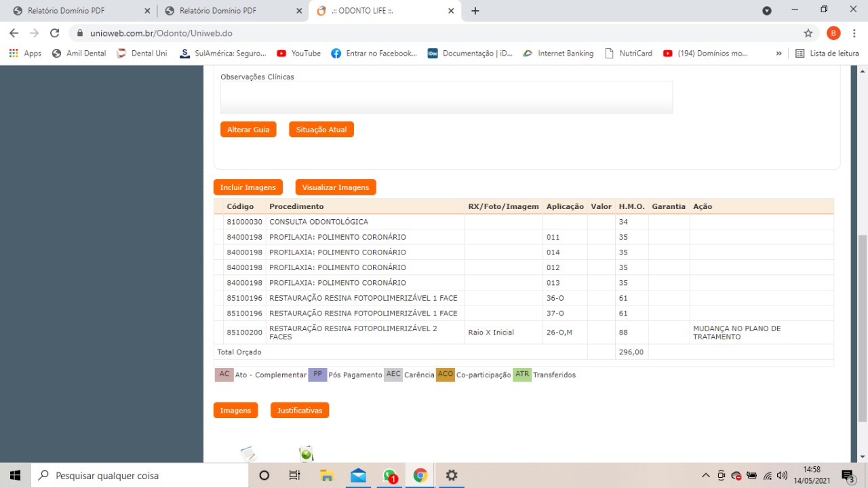The image size is (868, 488).
Task: Open the Apps grid in bookmarks bar
Action: (25, 54)
